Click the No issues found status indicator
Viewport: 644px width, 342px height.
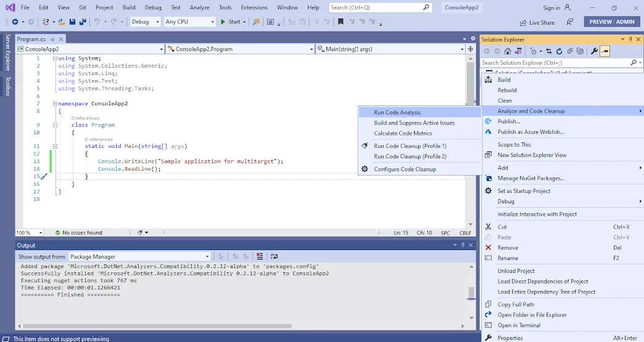tap(78, 232)
